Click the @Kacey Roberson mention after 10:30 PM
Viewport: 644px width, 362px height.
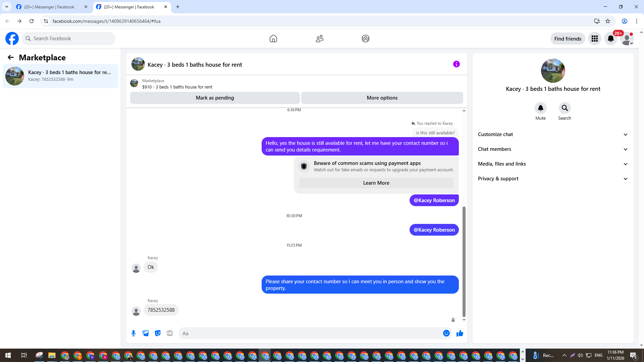(434, 230)
